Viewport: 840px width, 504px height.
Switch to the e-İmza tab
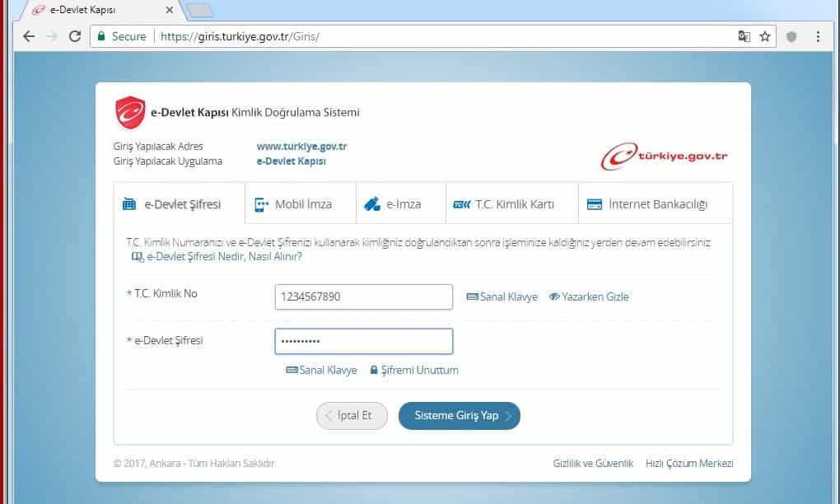pos(401,203)
